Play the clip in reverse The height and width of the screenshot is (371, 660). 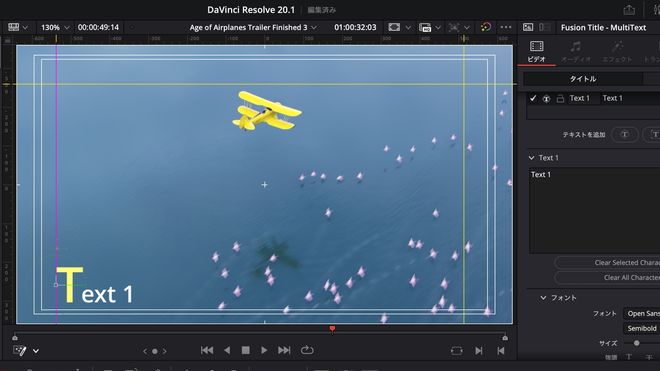(227, 350)
